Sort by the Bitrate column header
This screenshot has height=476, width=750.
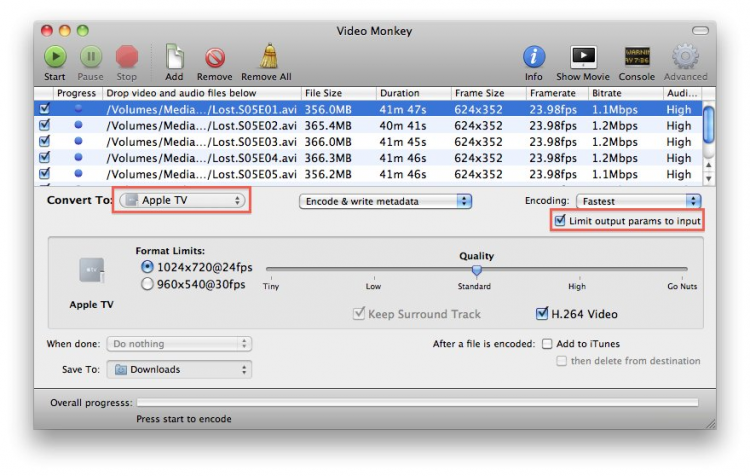625,93
